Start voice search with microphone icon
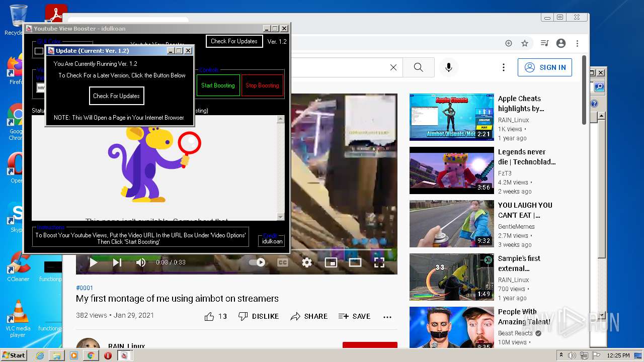644x362 pixels. 449,67
